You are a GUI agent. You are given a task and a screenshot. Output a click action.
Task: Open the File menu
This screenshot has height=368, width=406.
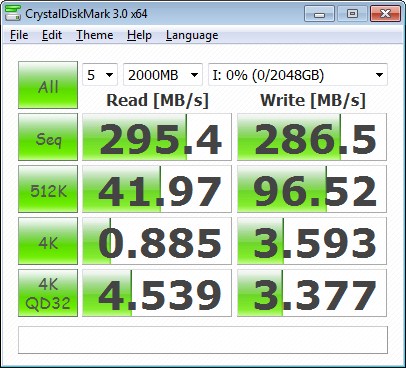pyautogui.click(x=19, y=35)
